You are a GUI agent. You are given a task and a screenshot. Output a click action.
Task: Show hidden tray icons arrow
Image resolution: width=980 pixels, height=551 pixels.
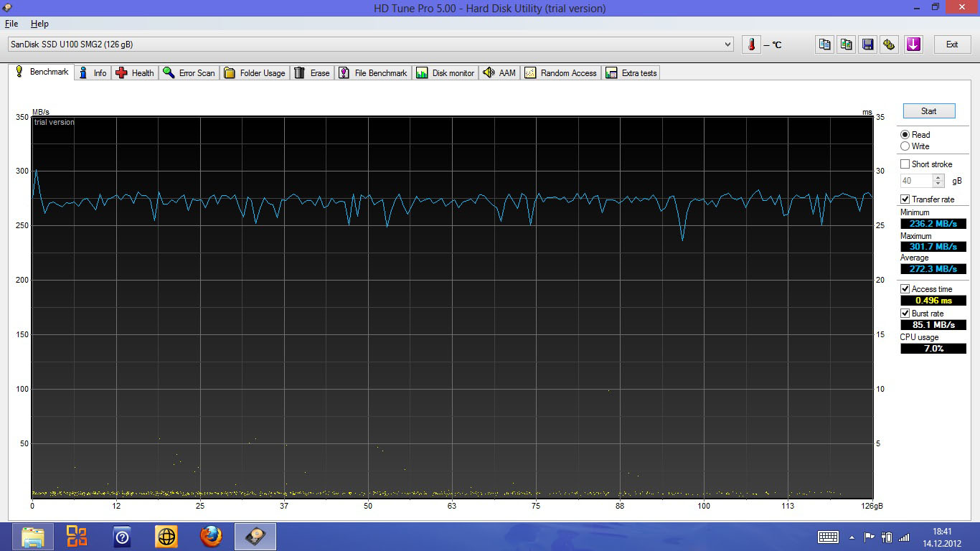pos(852,537)
